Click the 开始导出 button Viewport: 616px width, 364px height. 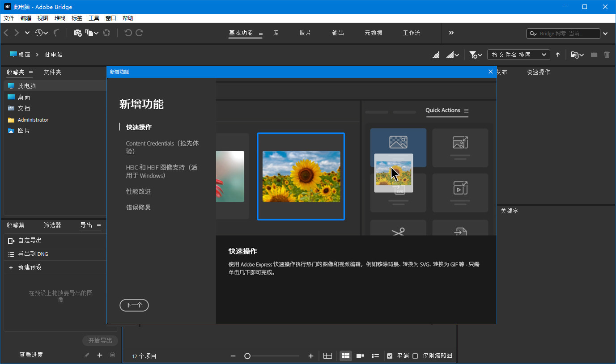pos(100,340)
